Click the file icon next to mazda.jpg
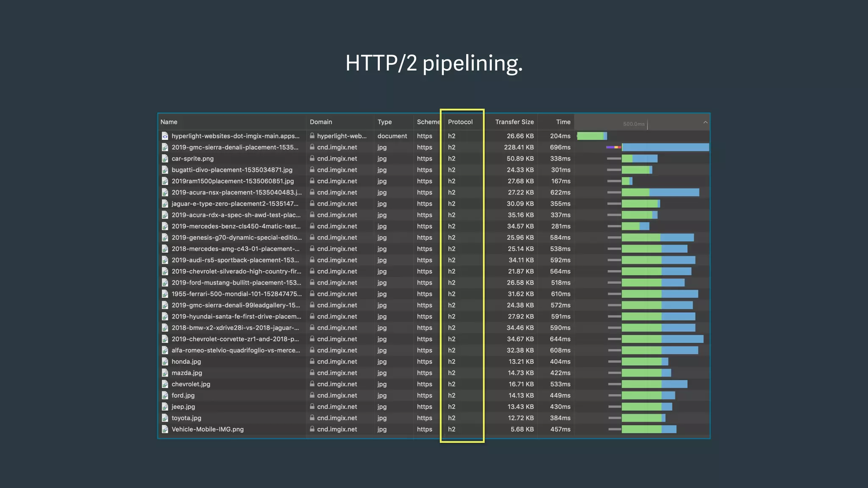The image size is (868, 488). [165, 373]
